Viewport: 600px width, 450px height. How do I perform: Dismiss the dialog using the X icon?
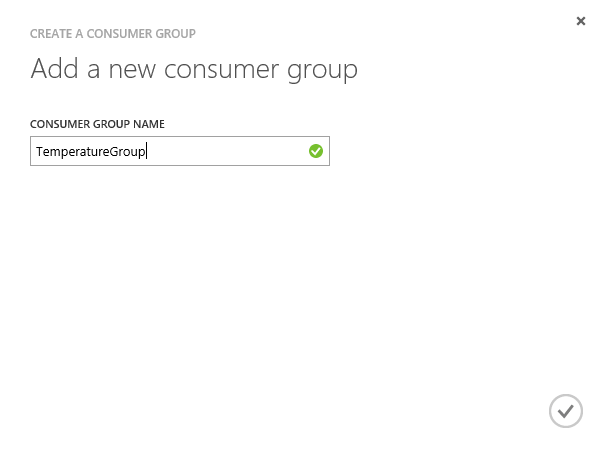point(581,21)
